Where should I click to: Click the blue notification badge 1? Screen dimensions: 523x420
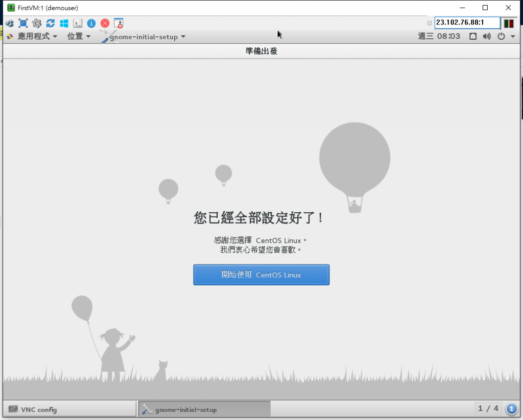[x=511, y=409]
